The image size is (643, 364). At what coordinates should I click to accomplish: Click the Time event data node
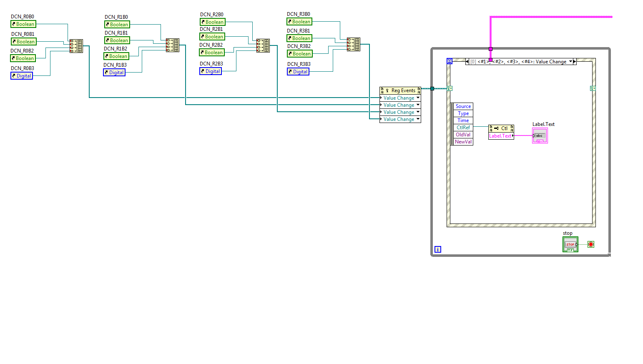[463, 120]
